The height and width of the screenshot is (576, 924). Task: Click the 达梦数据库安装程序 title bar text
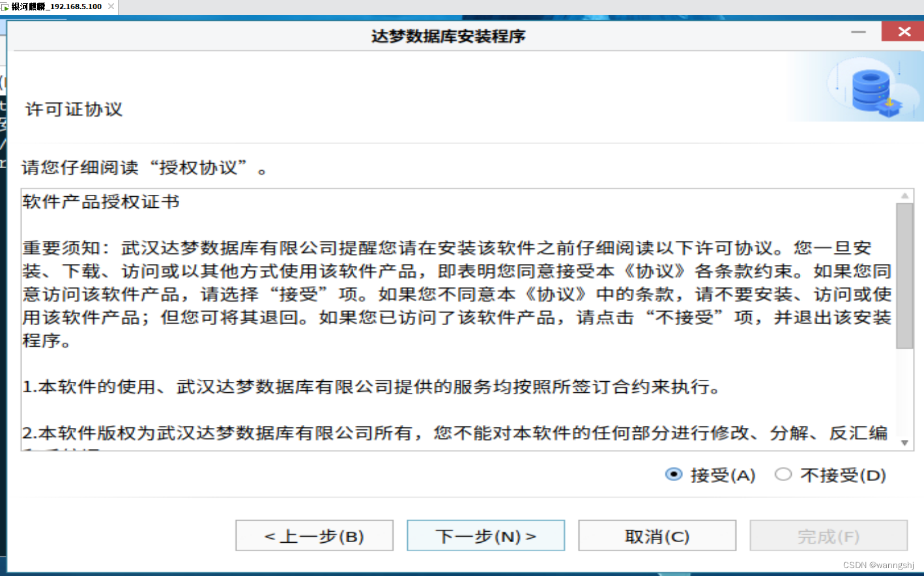tap(448, 36)
